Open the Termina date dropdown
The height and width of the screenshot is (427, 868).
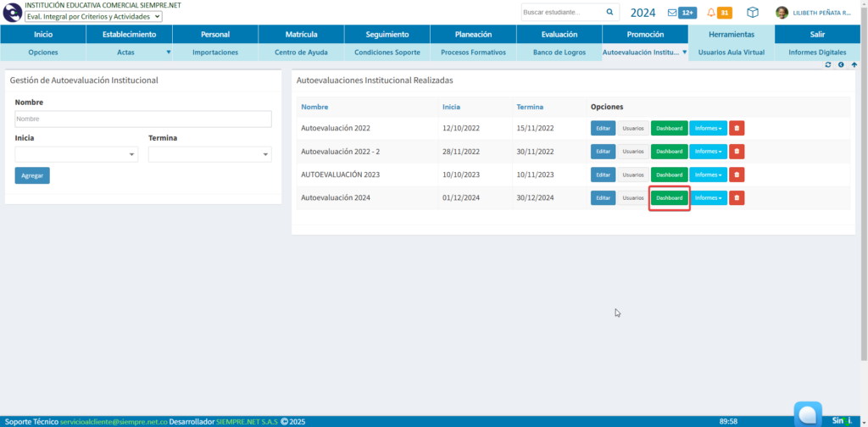coord(209,155)
